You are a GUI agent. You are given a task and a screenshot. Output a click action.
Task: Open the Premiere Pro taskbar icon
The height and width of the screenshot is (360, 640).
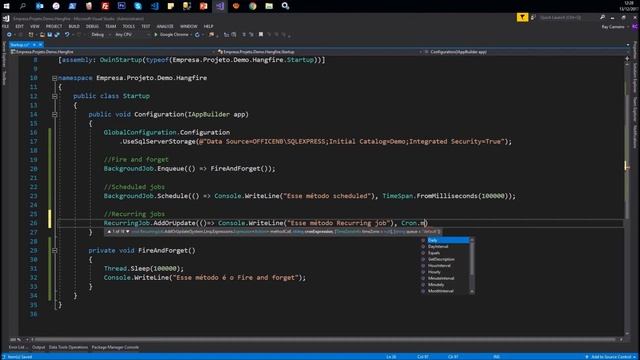pos(122,6)
